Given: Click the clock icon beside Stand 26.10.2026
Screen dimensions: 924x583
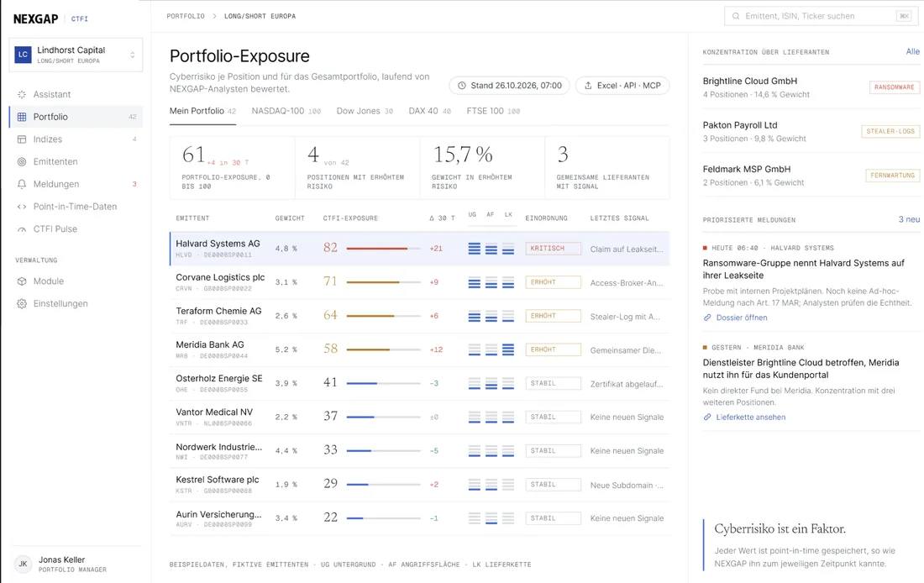Looking at the screenshot, I should click(x=462, y=86).
